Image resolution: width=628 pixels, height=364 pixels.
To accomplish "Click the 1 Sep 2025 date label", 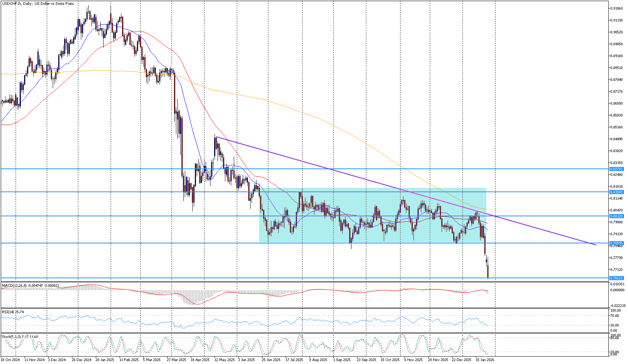I will [342, 360].
